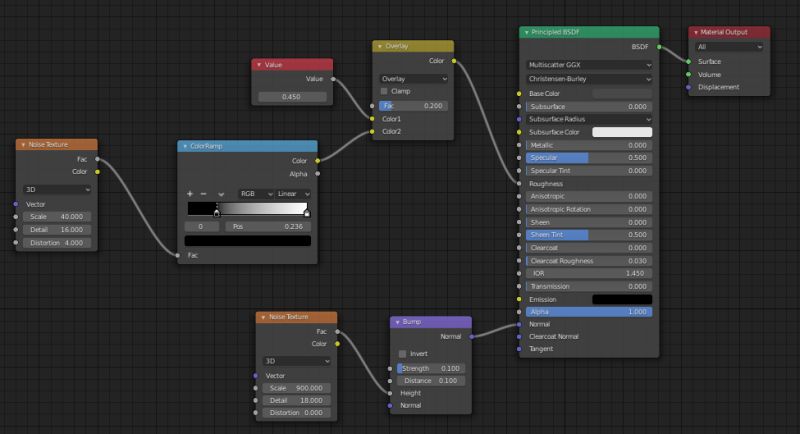Click the Subsurface Color white swatch

click(x=622, y=132)
